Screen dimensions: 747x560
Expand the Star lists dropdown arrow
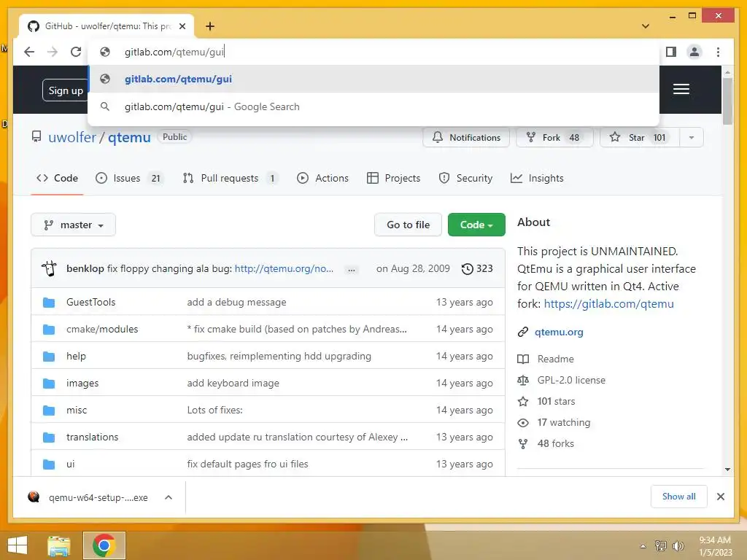coord(692,138)
